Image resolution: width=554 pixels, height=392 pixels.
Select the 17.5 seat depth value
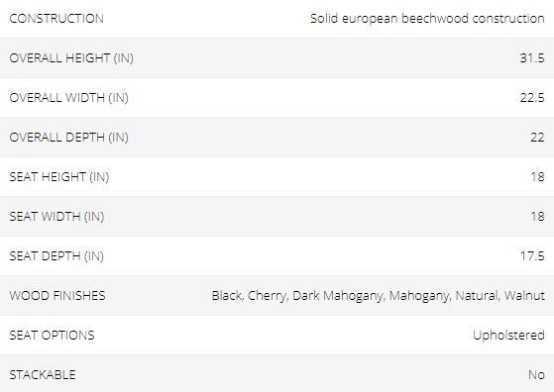click(x=532, y=255)
